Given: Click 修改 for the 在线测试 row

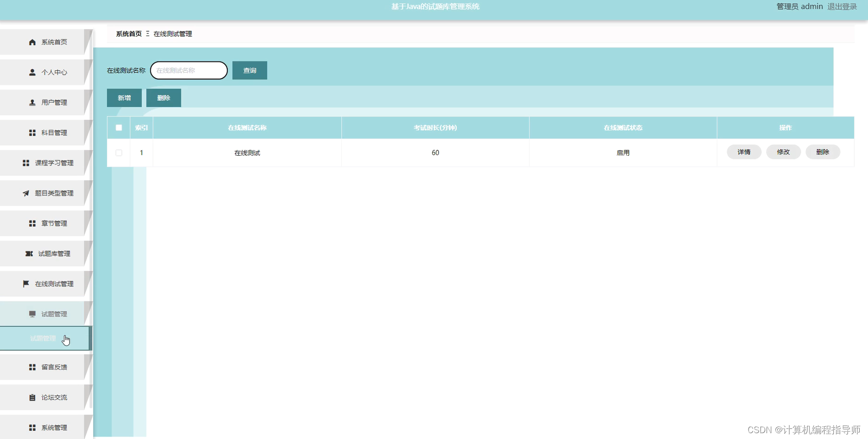Looking at the screenshot, I should [783, 152].
